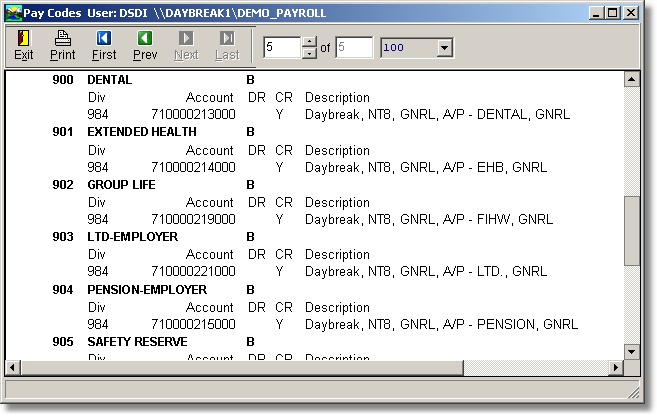
Task: Select pay code 900 DENTAL heading
Action: click(109, 80)
